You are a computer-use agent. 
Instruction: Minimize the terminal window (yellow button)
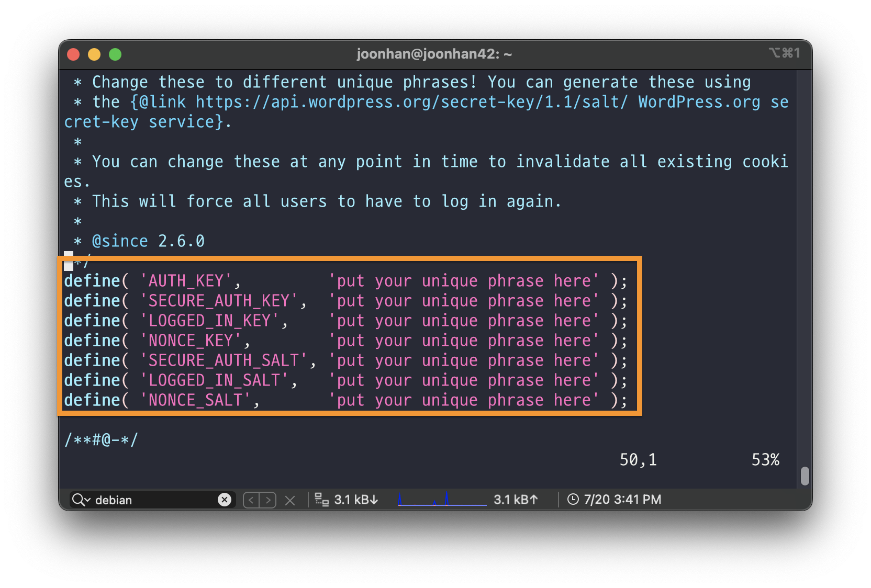(x=94, y=54)
